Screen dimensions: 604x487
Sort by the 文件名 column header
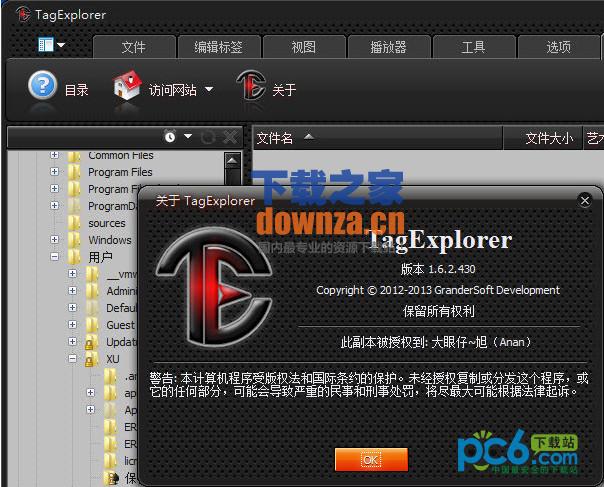coord(378,138)
